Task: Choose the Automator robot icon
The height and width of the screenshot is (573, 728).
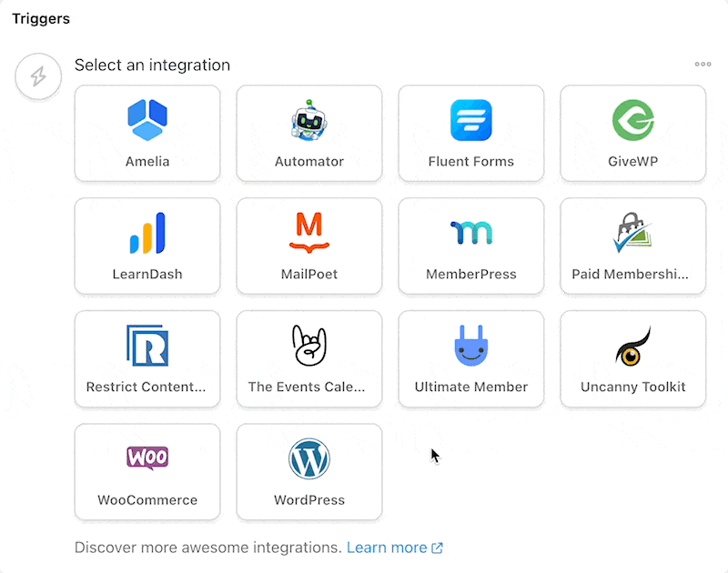Action: (309, 120)
